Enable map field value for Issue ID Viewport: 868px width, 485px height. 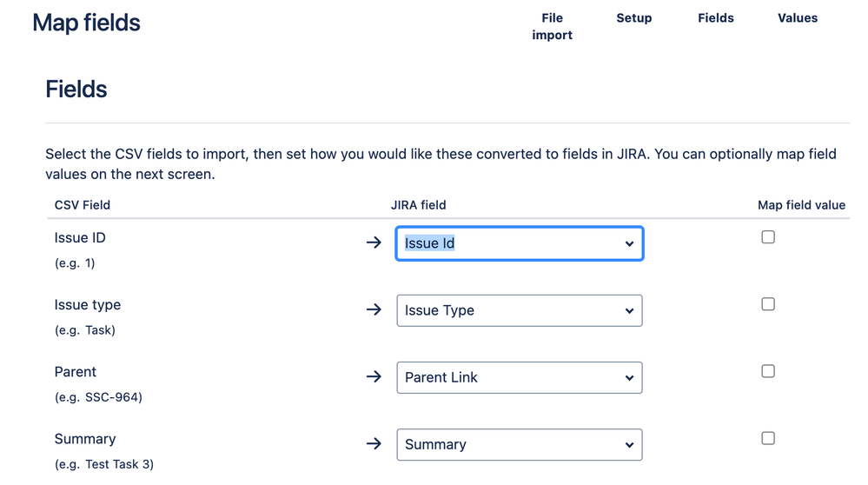pyautogui.click(x=768, y=236)
